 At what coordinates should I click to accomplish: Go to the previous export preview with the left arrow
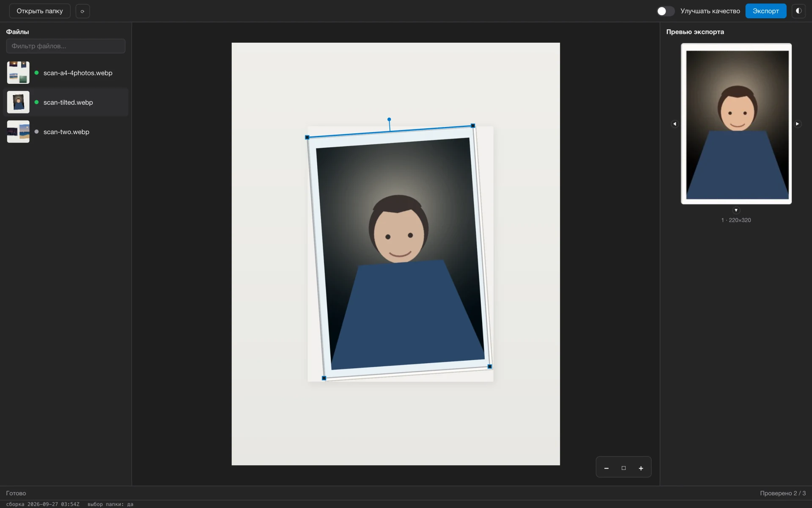click(675, 124)
